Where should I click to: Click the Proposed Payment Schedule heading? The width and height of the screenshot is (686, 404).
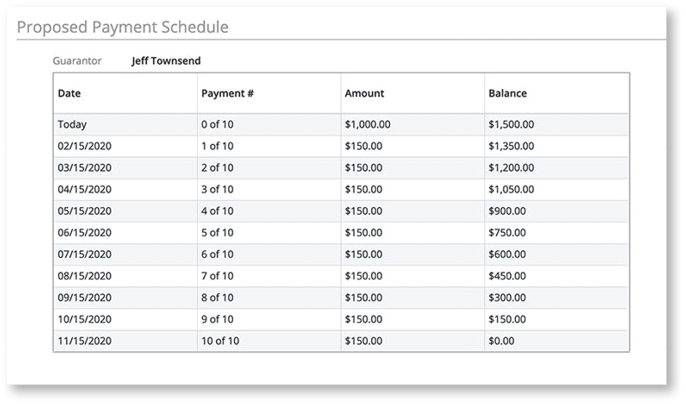123,27
